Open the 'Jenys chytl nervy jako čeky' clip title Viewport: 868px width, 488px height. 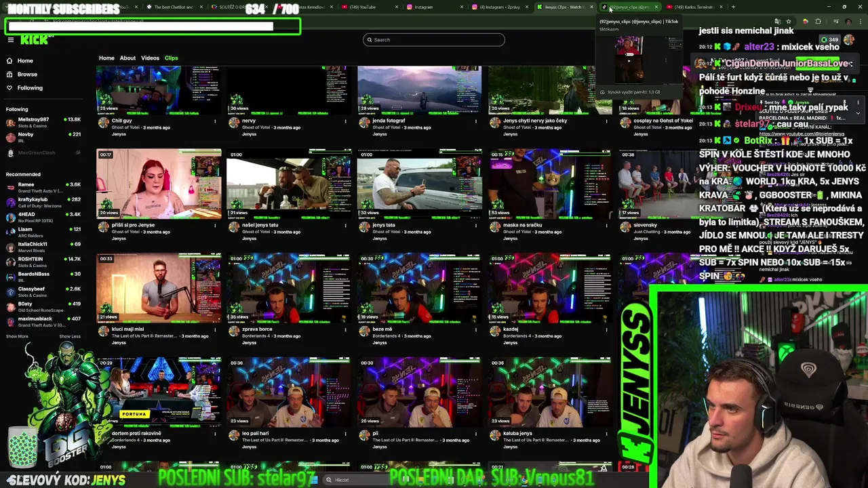tap(534, 121)
